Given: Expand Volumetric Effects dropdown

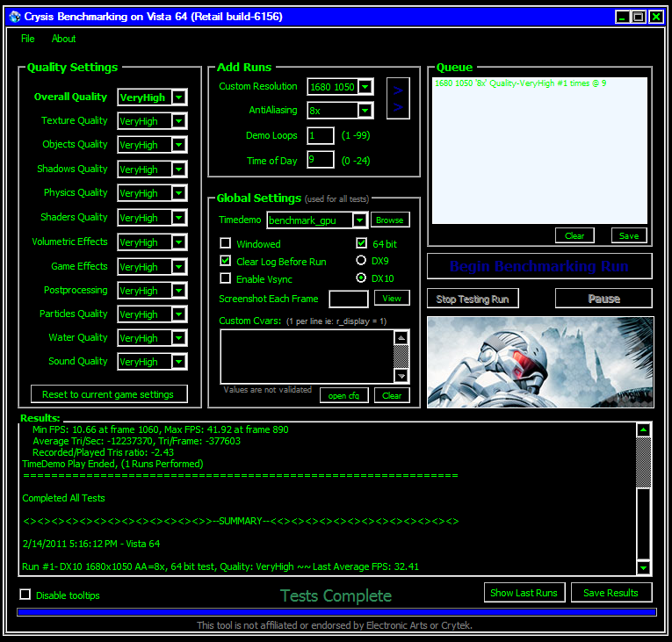Looking at the screenshot, I should click(x=179, y=242).
